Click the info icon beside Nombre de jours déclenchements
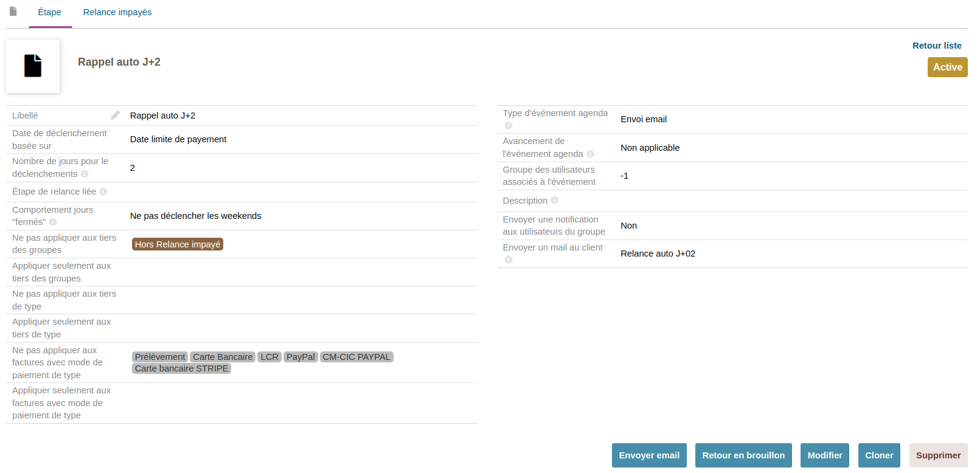 (85, 174)
